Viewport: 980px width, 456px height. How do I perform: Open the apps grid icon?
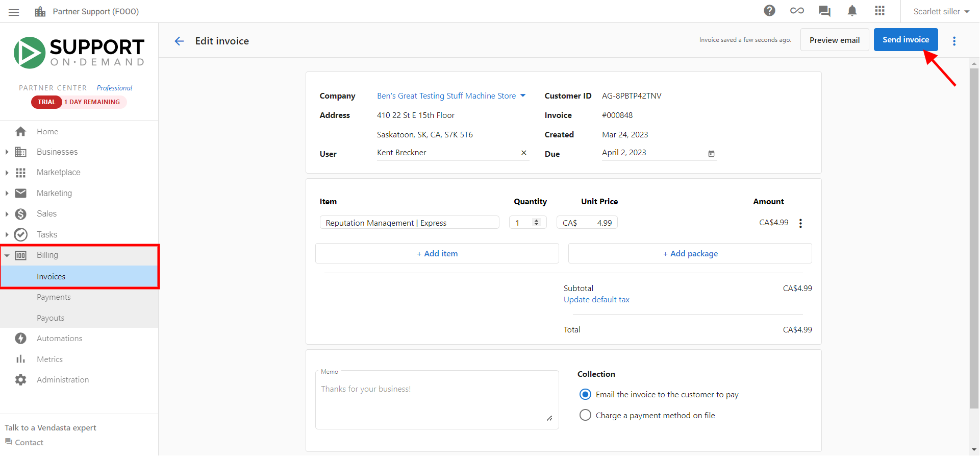point(880,11)
